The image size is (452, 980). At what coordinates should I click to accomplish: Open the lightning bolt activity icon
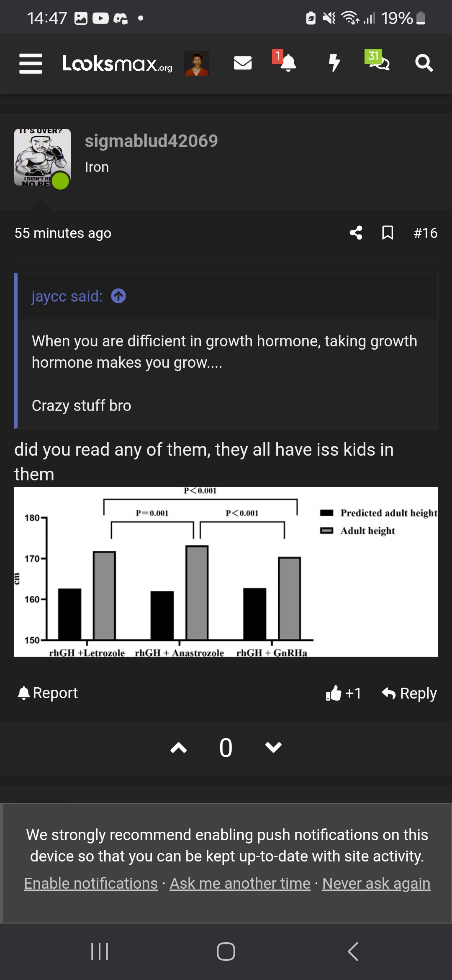click(x=334, y=63)
